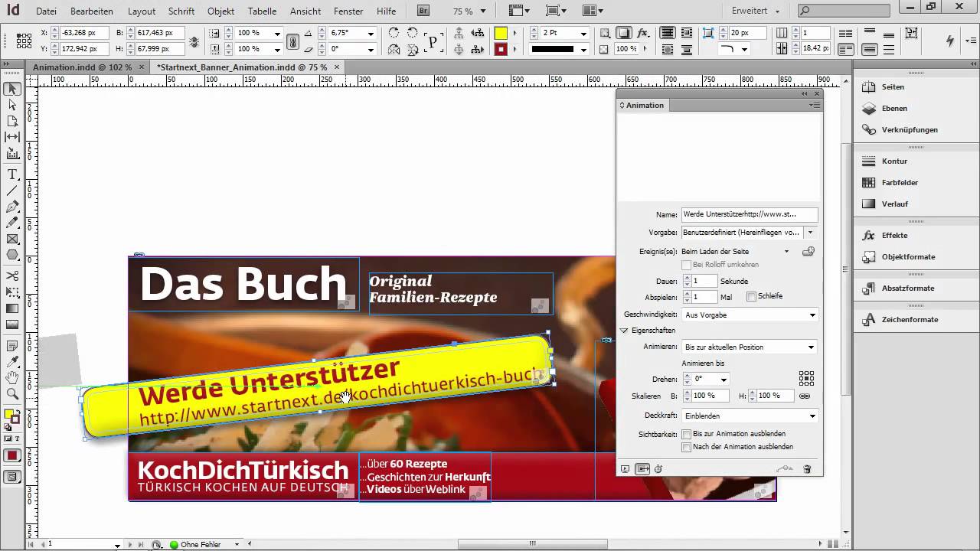Select the Scissors tool

[x=12, y=275]
